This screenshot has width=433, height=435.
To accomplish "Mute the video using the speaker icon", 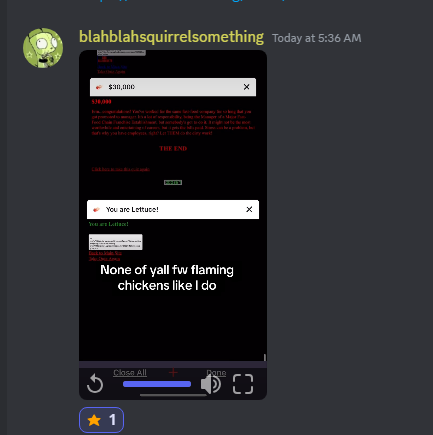I will coord(211,384).
